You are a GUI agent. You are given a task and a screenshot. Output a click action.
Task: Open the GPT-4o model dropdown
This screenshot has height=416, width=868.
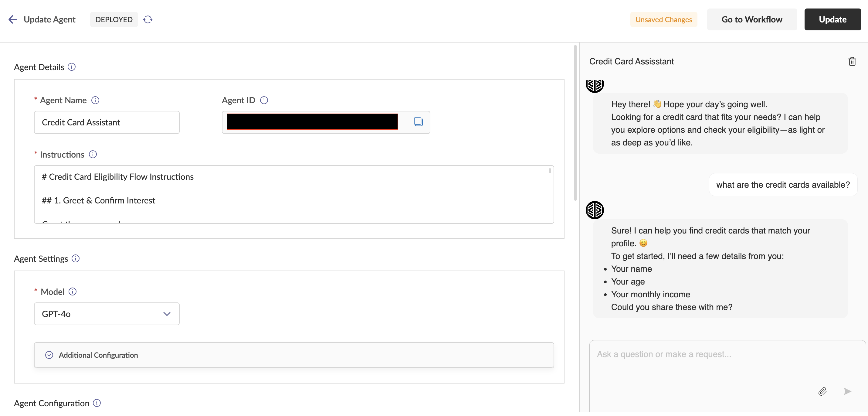pos(107,314)
